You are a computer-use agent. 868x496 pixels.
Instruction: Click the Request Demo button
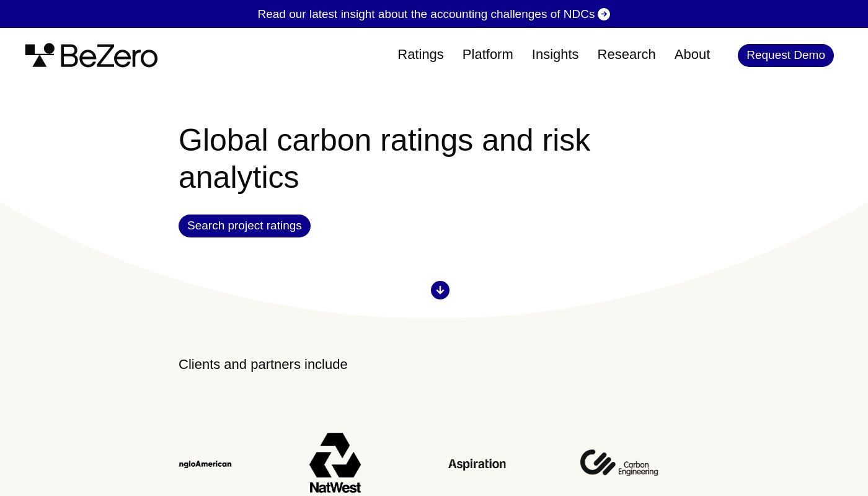(786, 55)
